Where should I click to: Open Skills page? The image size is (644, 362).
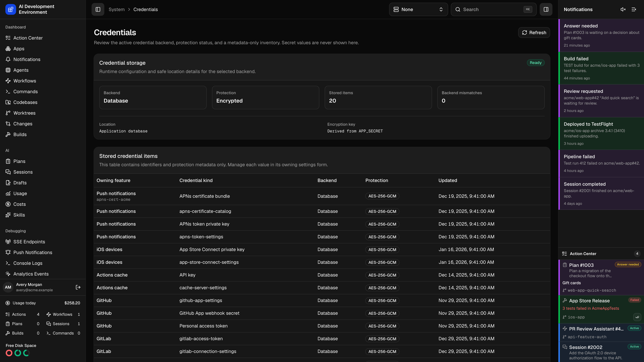pyautogui.click(x=43, y=215)
